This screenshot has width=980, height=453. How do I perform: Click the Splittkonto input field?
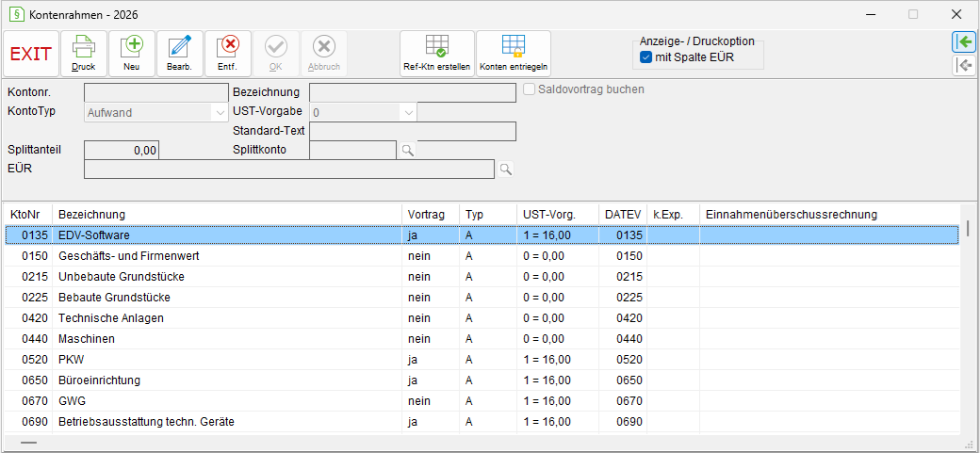pyautogui.click(x=353, y=150)
